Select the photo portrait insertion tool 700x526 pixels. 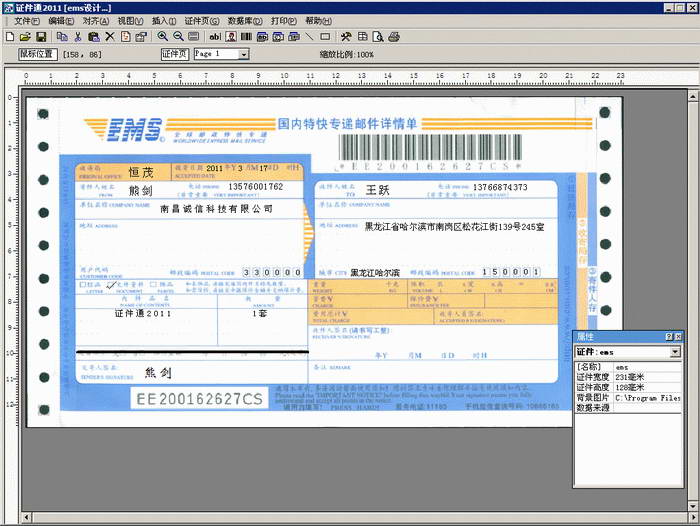click(x=231, y=37)
